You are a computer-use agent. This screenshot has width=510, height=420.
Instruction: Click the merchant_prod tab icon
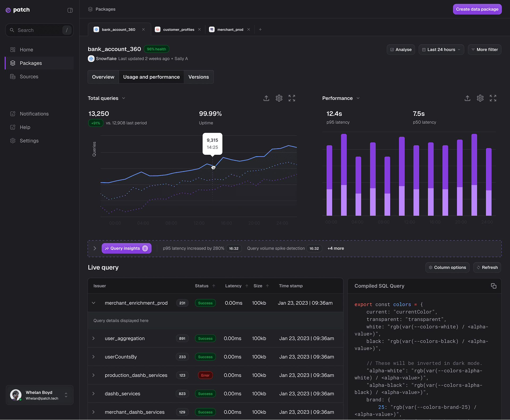(x=212, y=29)
